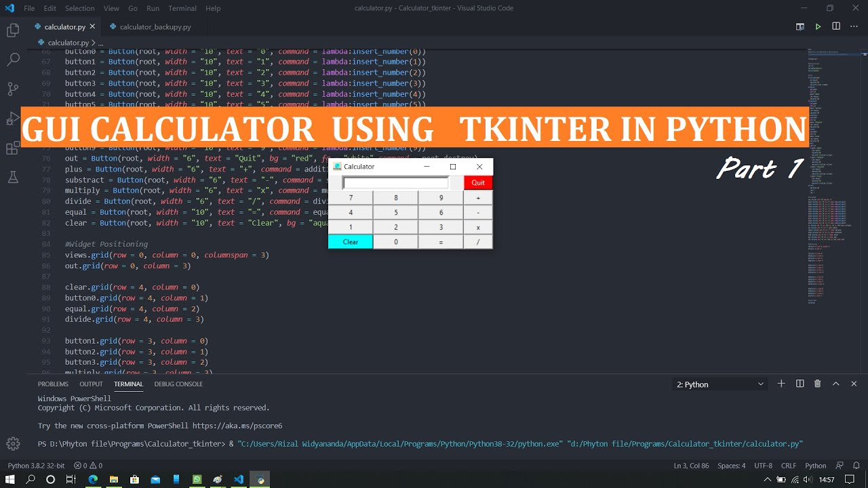Open the Explorer view in activity bar
Screen dimensions: 868x488
[13, 30]
